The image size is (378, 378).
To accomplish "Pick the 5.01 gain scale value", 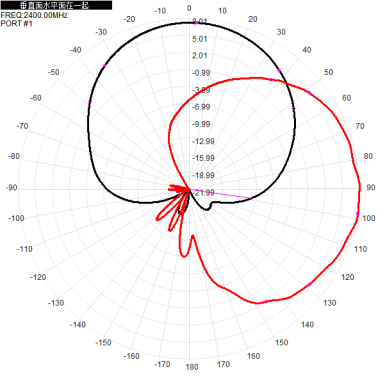I will coord(200,39).
